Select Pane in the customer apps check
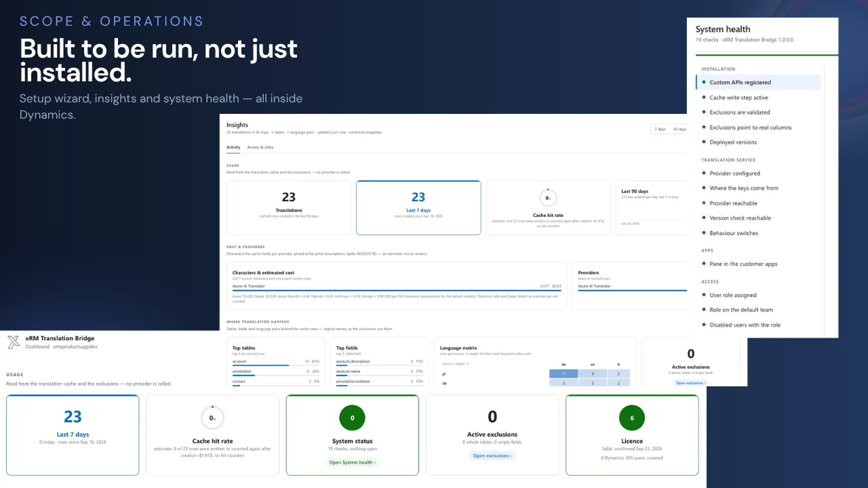The image size is (868, 488). (x=758, y=264)
